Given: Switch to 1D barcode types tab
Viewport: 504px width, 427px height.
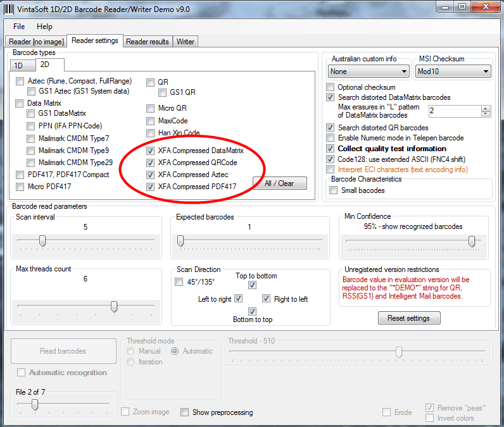Looking at the screenshot, I should (x=23, y=66).
